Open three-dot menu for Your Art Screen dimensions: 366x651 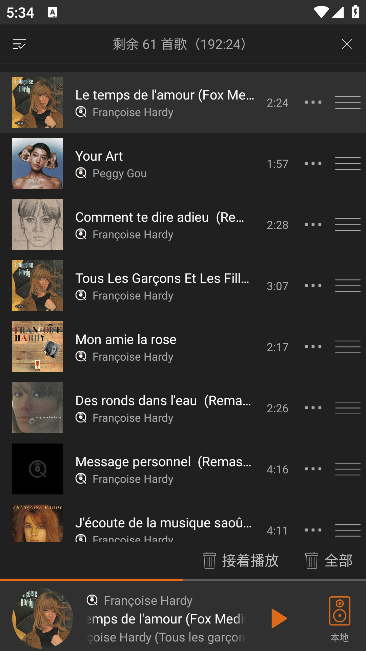coord(313,164)
